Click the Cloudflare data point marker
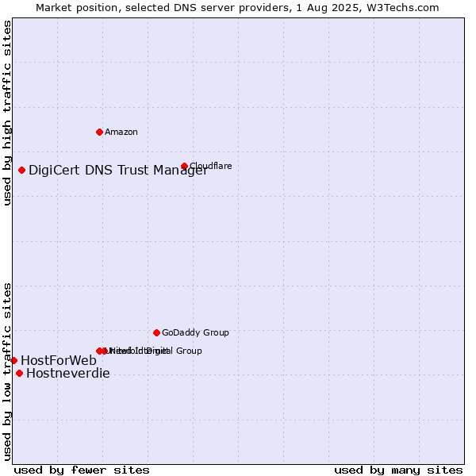Screen dimensions: 476x476 tap(184, 166)
